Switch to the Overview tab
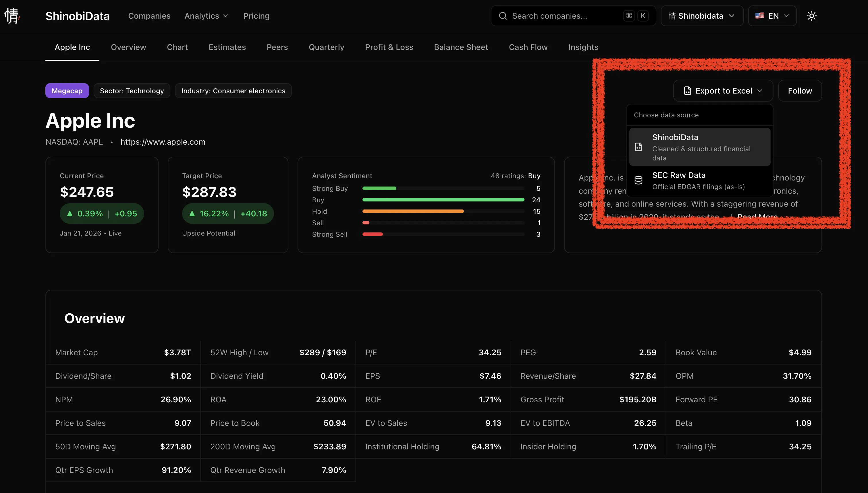The height and width of the screenshot is (493, 868). pyautogui.click(x=128, y=47)
